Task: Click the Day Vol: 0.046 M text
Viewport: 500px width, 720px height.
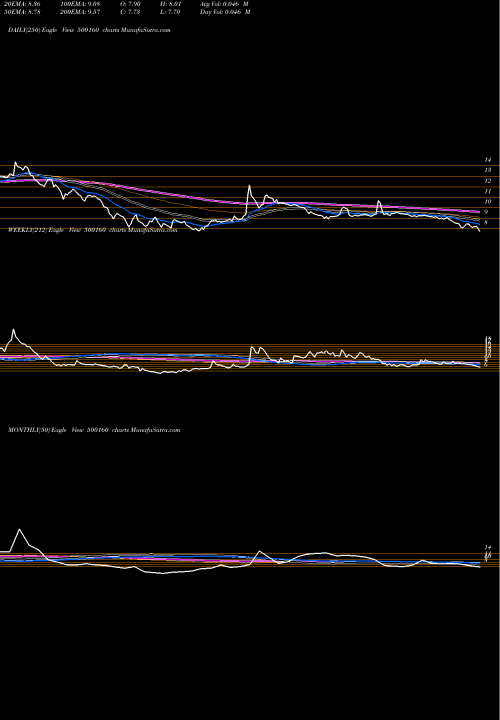Action: click(x=225, y=12)
